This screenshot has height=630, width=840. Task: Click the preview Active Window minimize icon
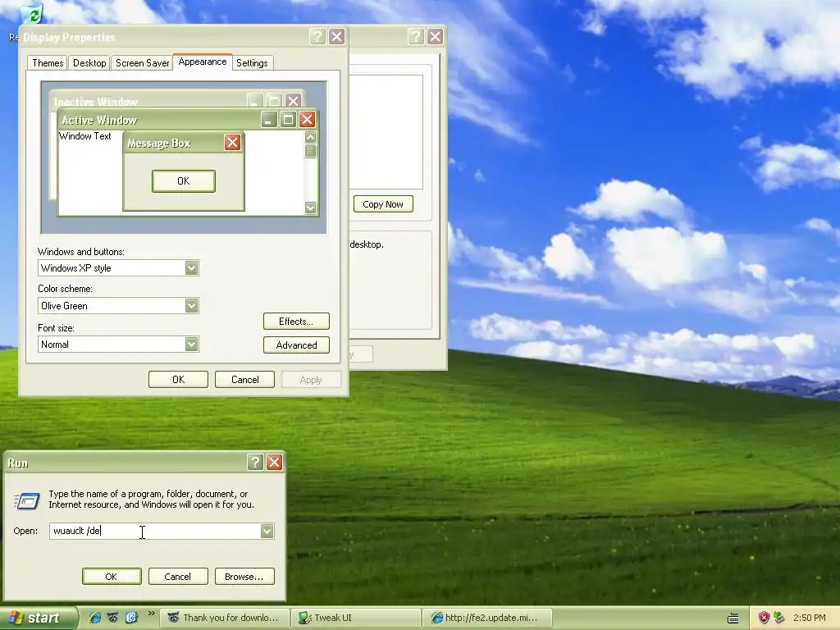tap(269, 120)
